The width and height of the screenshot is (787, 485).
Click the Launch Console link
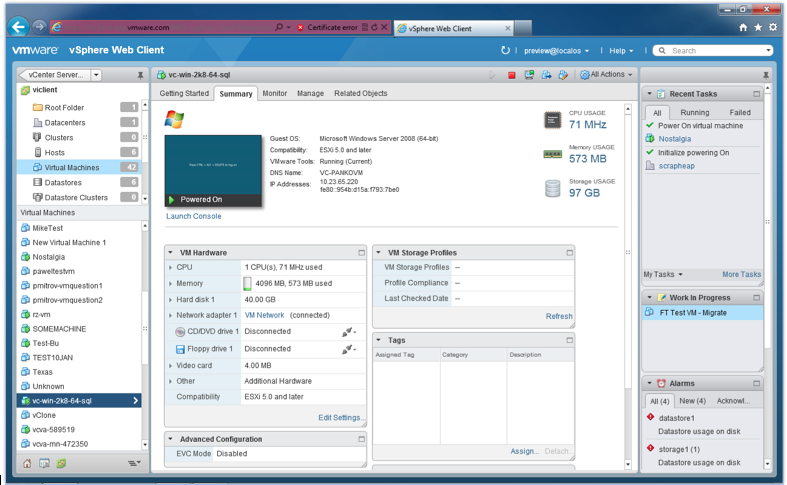tap(193, 216)
